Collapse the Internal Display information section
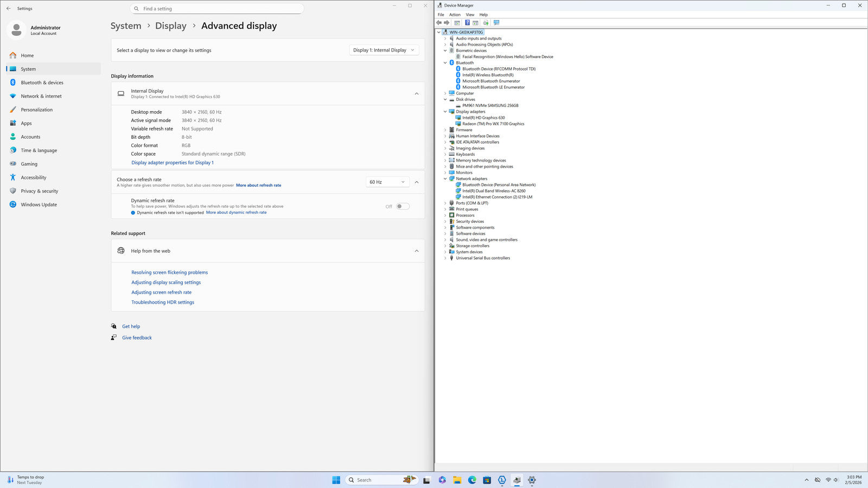This screenshot has width=868, height=488. (417, 94)
